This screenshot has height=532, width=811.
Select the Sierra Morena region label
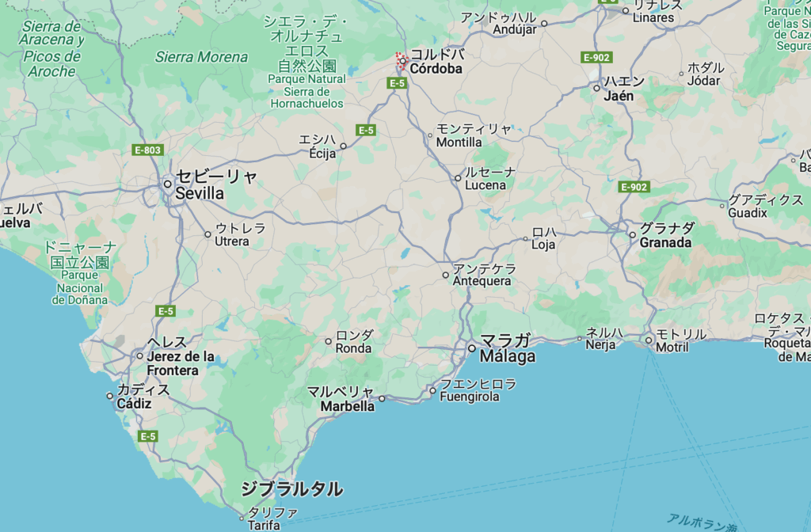[201, 57]
